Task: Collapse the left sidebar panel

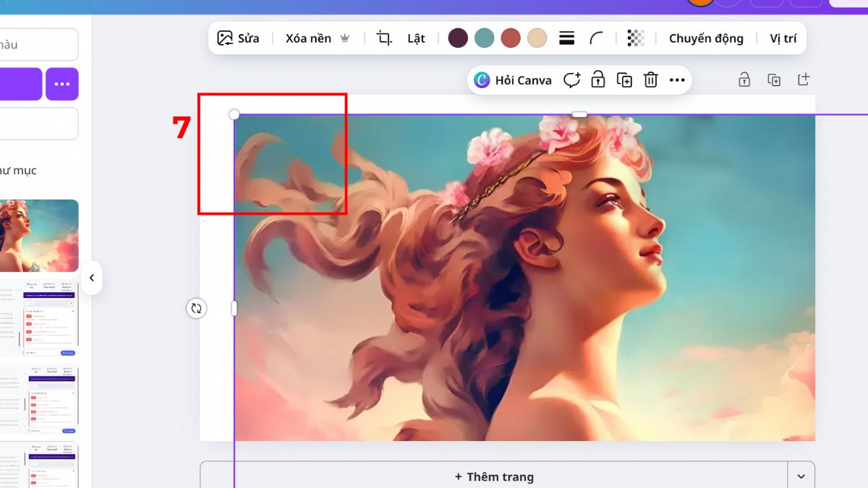Action: click(93, 277)
